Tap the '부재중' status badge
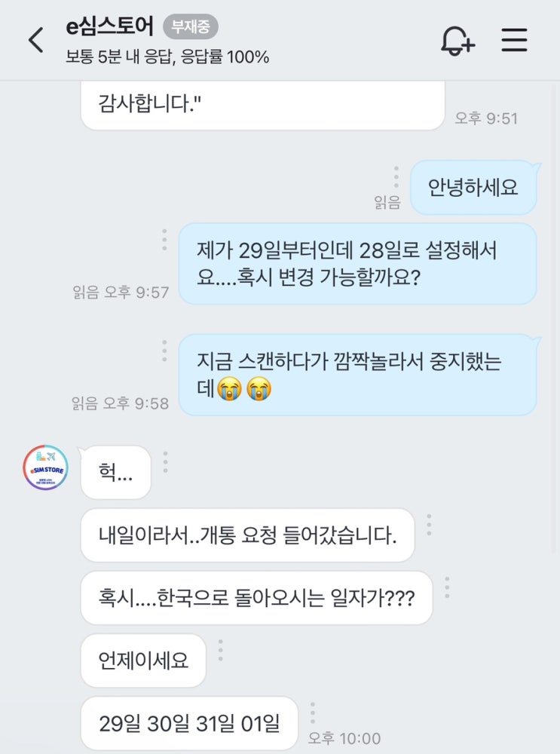 (x=191, y=28)
